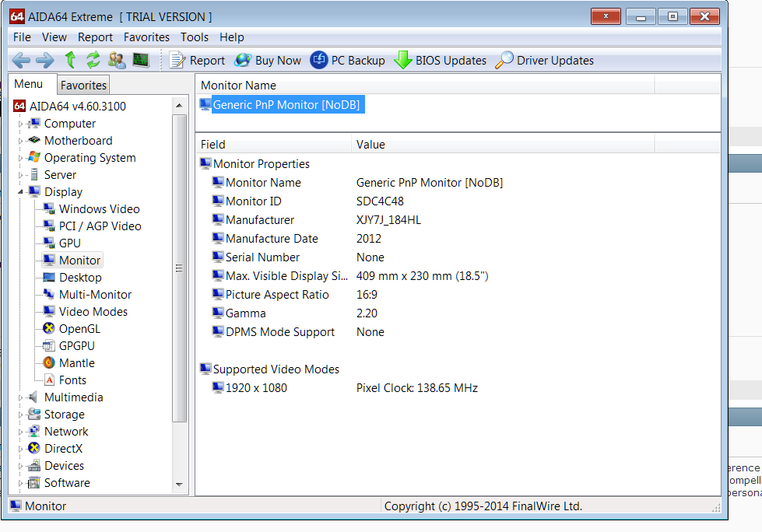
Task: Click the Storage drives icon
Action: (x=34, y=414)
